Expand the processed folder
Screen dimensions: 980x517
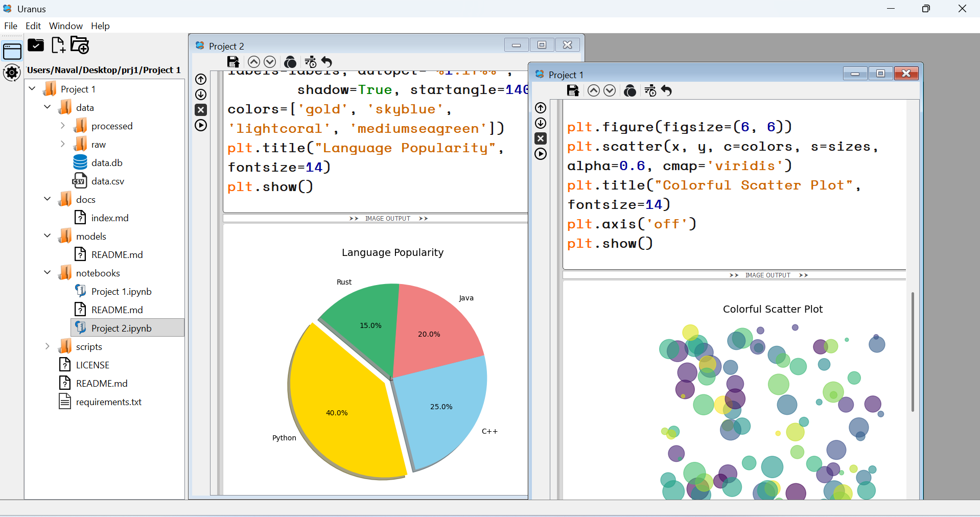coord(63,125)
